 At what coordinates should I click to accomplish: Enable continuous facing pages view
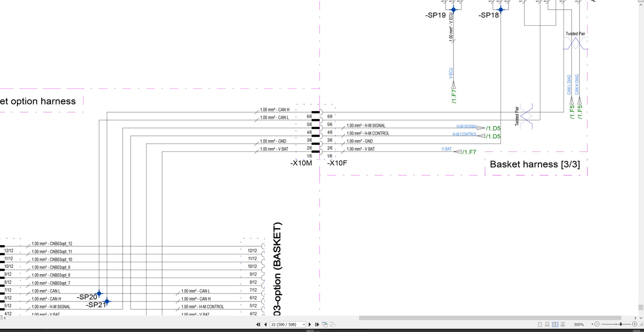563,324
